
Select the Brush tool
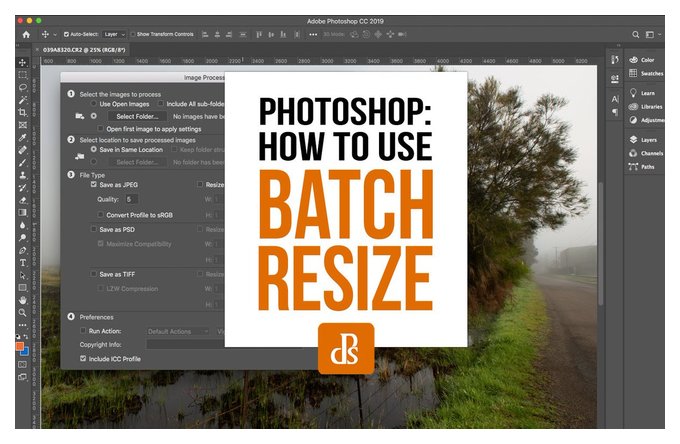23,163
